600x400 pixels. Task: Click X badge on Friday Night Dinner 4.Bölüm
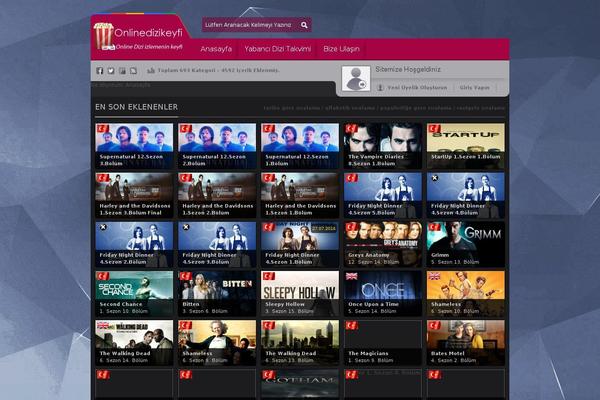(435, 178)
